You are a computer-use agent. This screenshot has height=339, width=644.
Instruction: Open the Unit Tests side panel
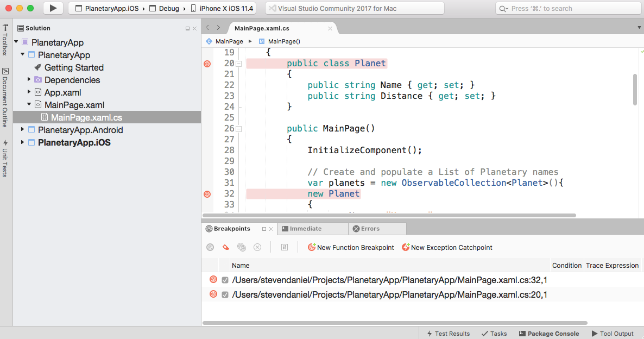[x=5, y=159]
